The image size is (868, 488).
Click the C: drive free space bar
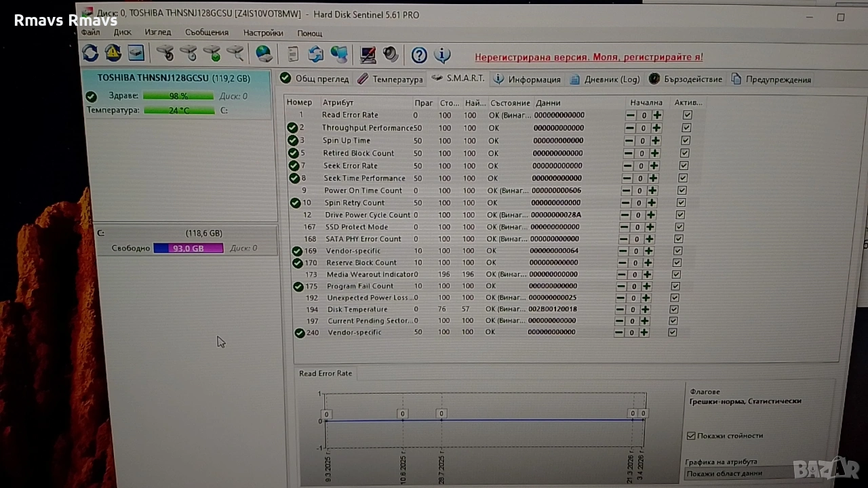coord(188,249)
